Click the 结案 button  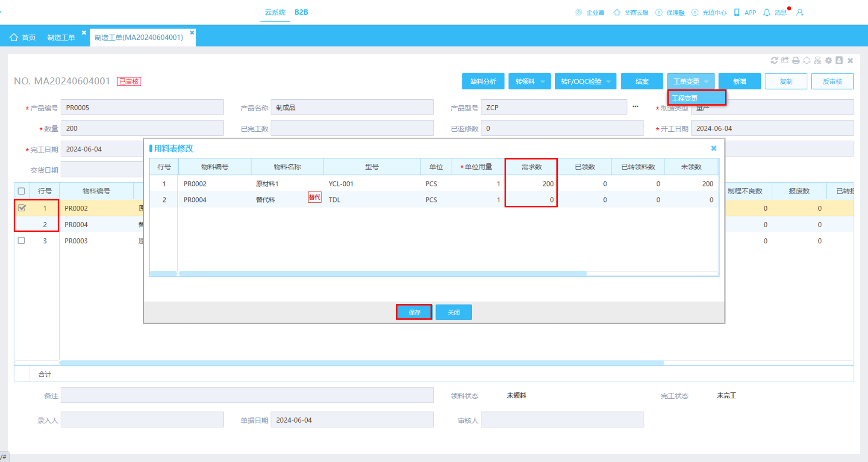641,81
